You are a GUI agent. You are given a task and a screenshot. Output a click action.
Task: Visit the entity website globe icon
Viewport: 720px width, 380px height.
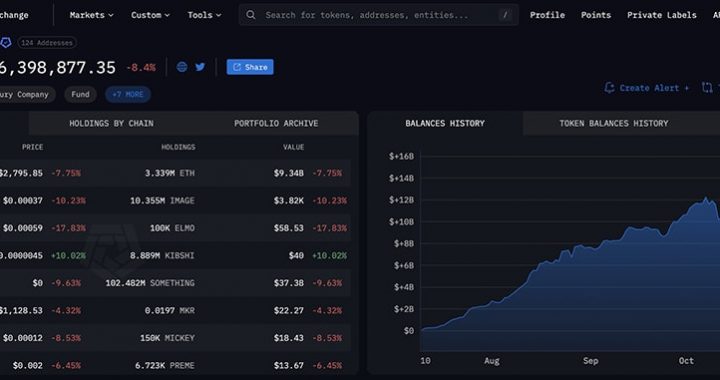coord(182,67)
